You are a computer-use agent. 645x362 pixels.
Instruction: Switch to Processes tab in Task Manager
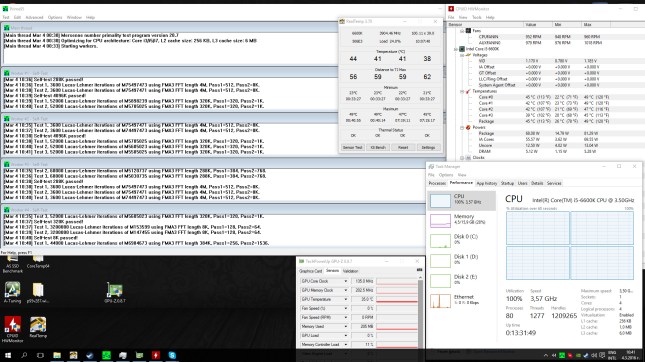point(437,183)
